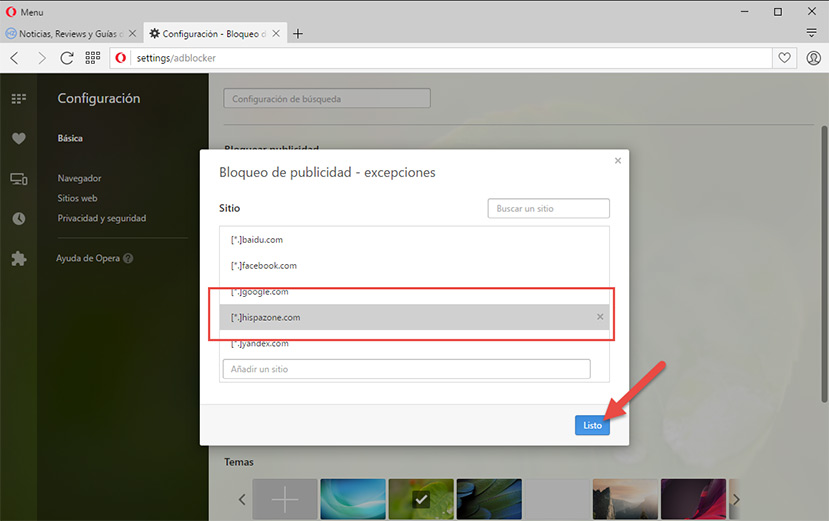This screenshot has width=829, height=521.
Task: Open Privacidad y seguridad section
Action: point(102,218)
